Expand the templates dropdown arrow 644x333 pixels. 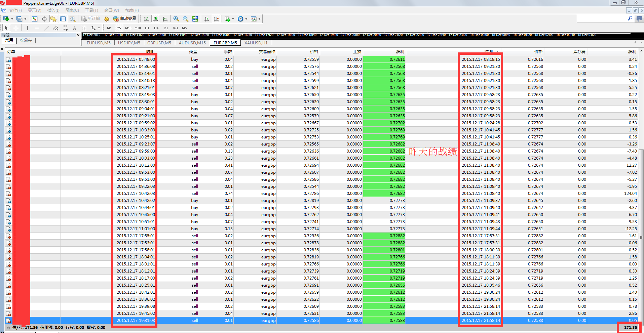coord(259,19)
